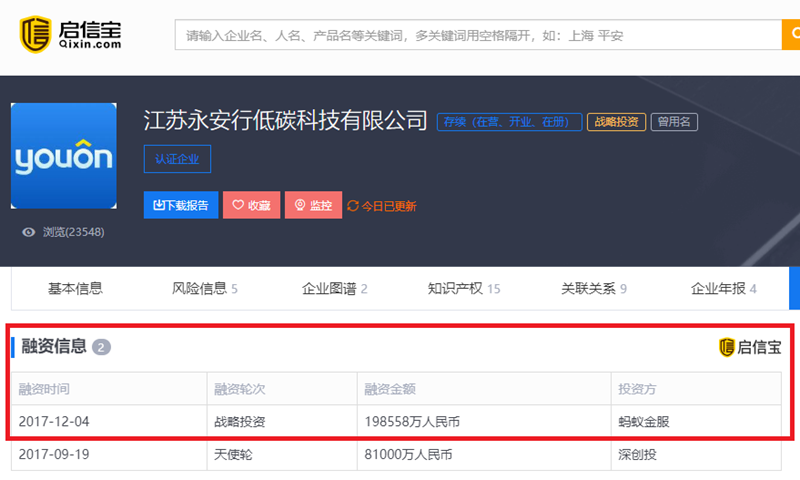Click the 认证企业 button
The width and height of the screenshot is (800, 480).
pyautogui.click(x=177, y=159)
